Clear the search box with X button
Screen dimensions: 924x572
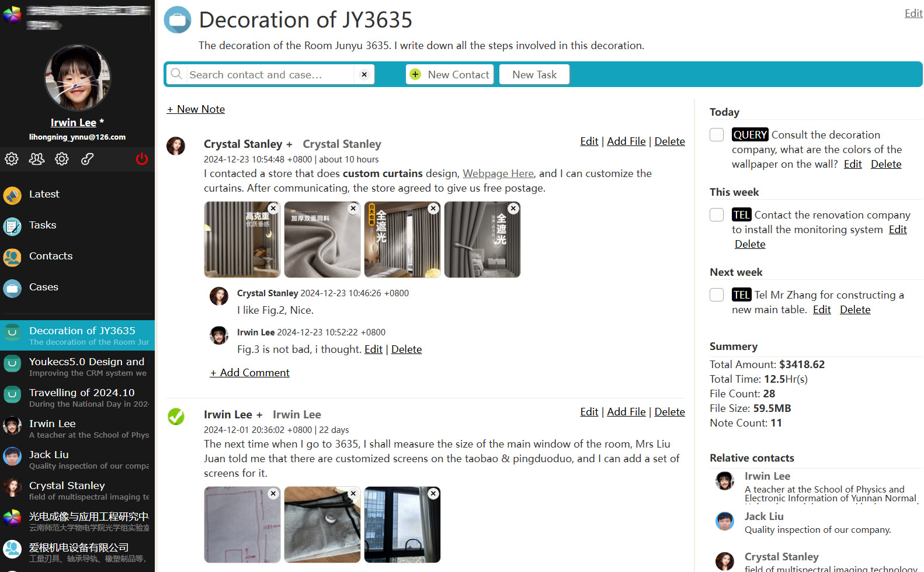pos(364,75)
